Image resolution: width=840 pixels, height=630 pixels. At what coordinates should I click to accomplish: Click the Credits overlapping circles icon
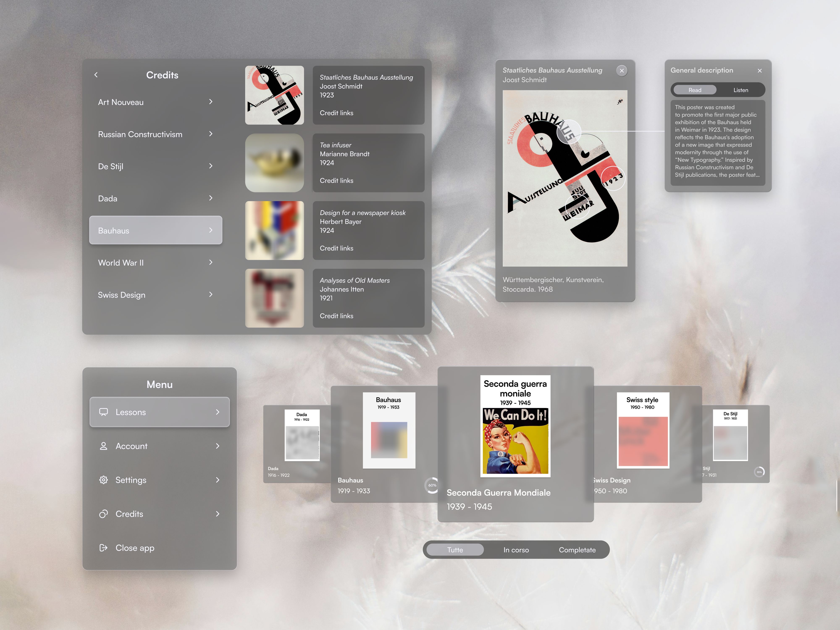tap(103, 514)
